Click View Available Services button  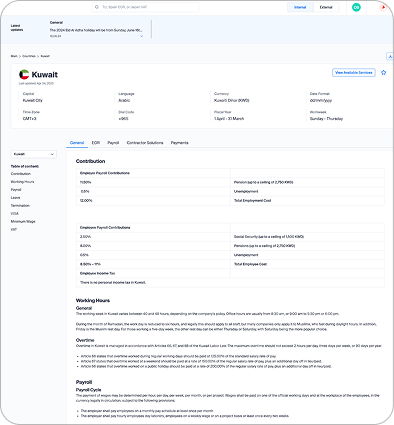(x=354, y=73)
